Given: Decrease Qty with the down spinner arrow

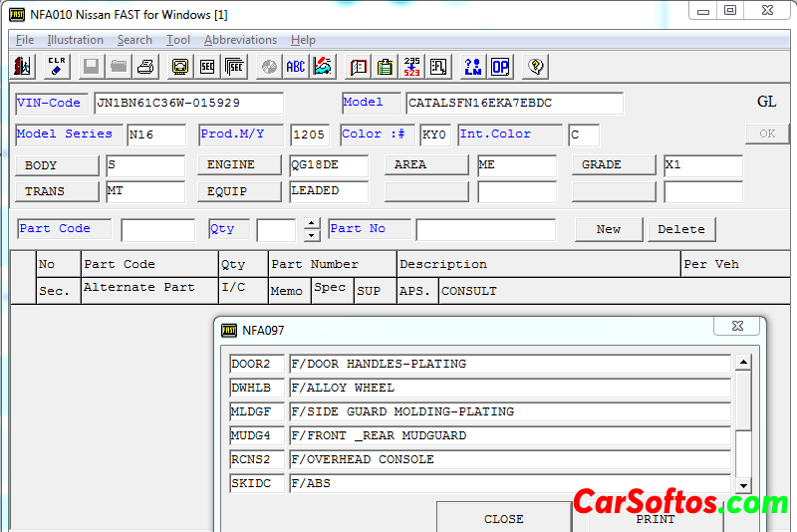Looking at the screenshot, I should coord(312,236).
